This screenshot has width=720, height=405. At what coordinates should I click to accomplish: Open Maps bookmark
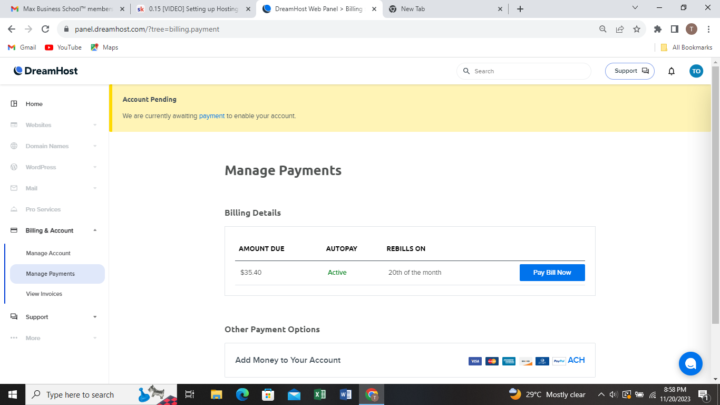point(104,47)
